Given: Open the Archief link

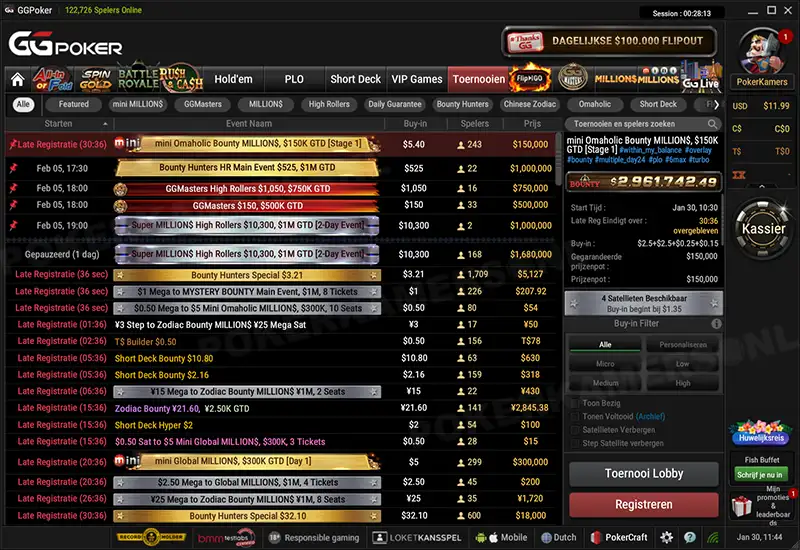Looking at the screenshot, I should coord(650,416).
